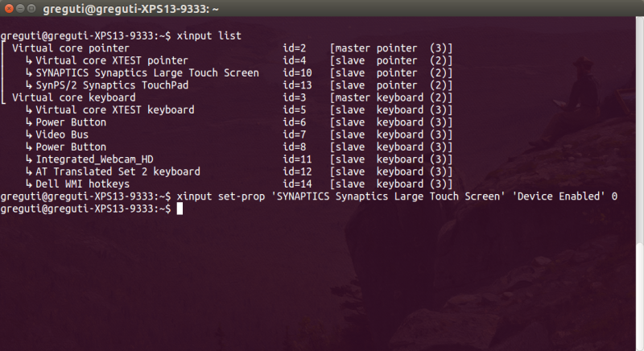Click the 'id=14' value
644x351 pixels.
297,184
